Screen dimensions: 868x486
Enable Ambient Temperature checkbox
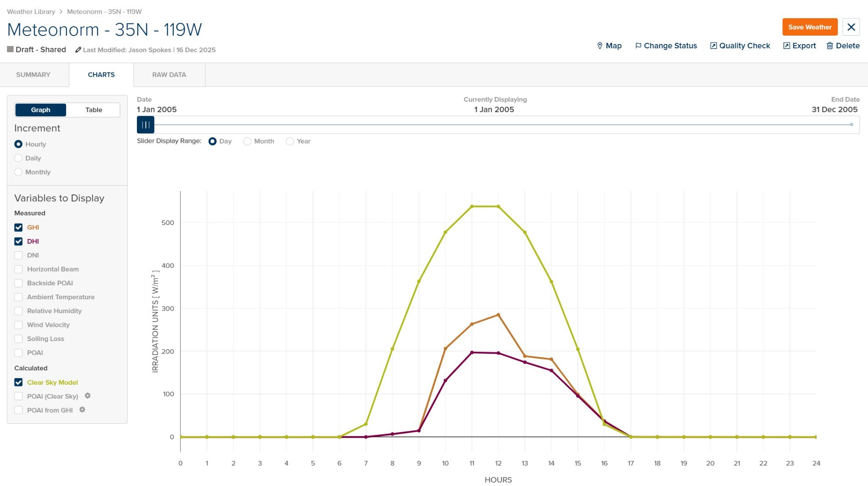(x=18, y=297)
